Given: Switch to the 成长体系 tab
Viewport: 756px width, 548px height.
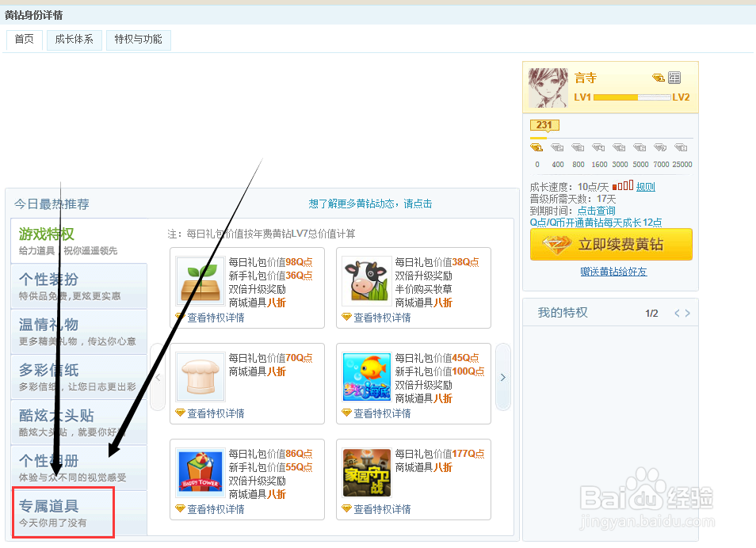Looking at the screenshot, I should [74, 40].
